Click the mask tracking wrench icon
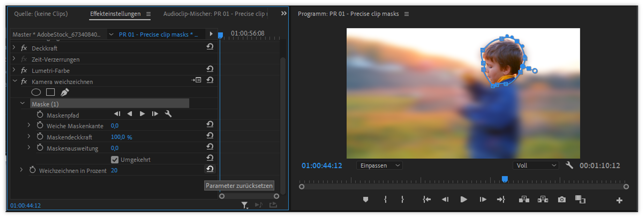This screenshot has height=218, width=644. (168, 114)
